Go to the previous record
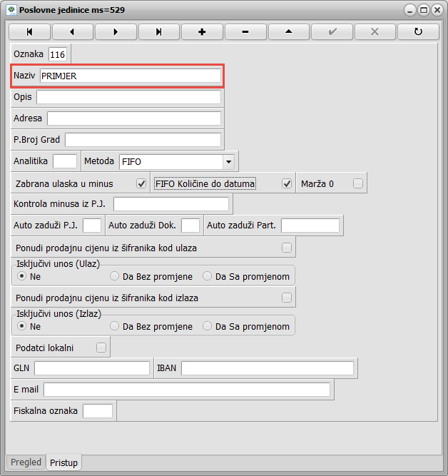Image resolution: width=448 pixels, height=476 pixels. 72,32
